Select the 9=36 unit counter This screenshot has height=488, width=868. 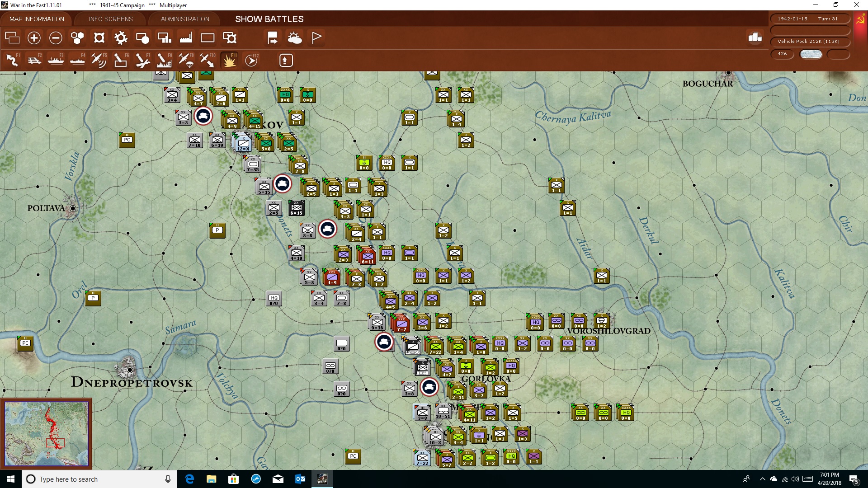tap(377, 323)
